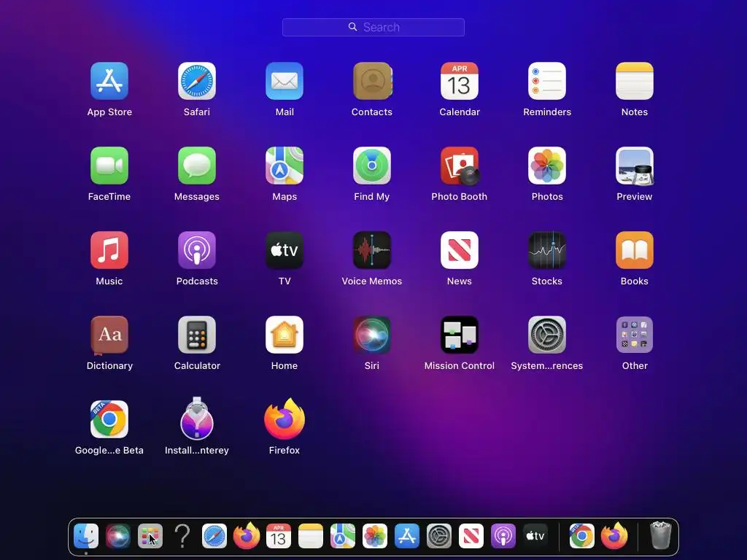Open Contacts app in Launchpad
This screenshot has height=560, width=747.
[x=372, y=81]
